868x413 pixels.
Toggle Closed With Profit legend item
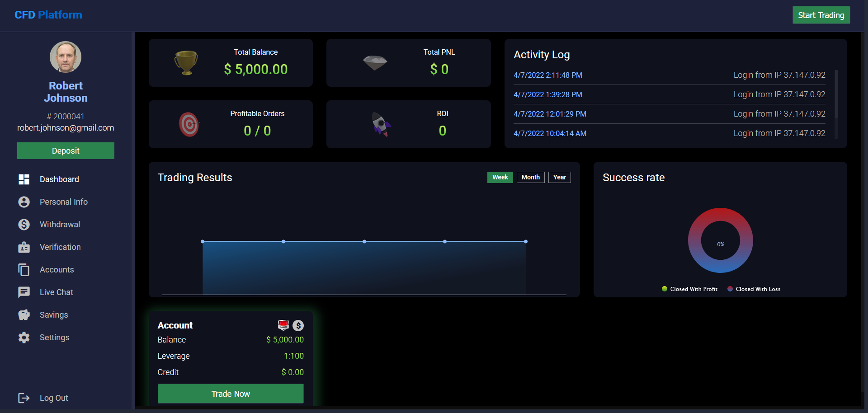689,289
